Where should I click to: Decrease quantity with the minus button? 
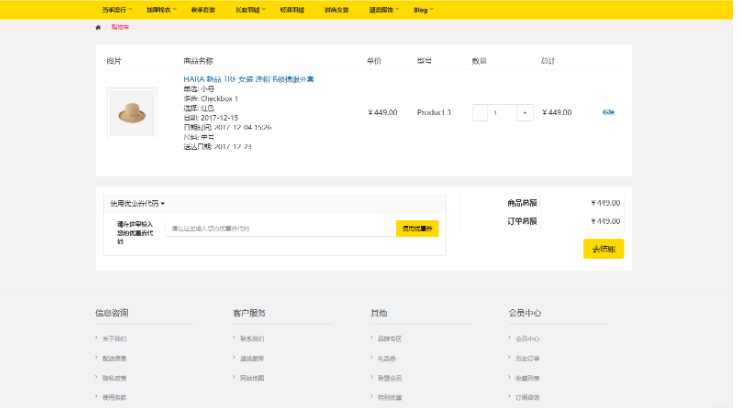pos(480,113)
